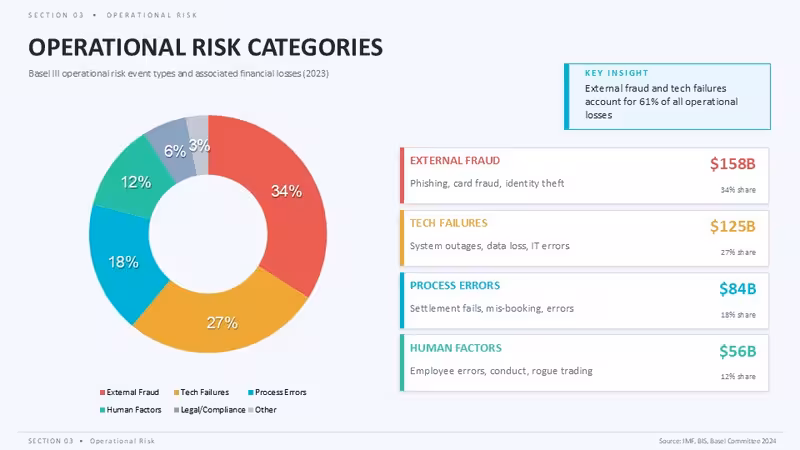
Task: Click the gray Legal/Compliance legend swatch
Action: [177, 410]
